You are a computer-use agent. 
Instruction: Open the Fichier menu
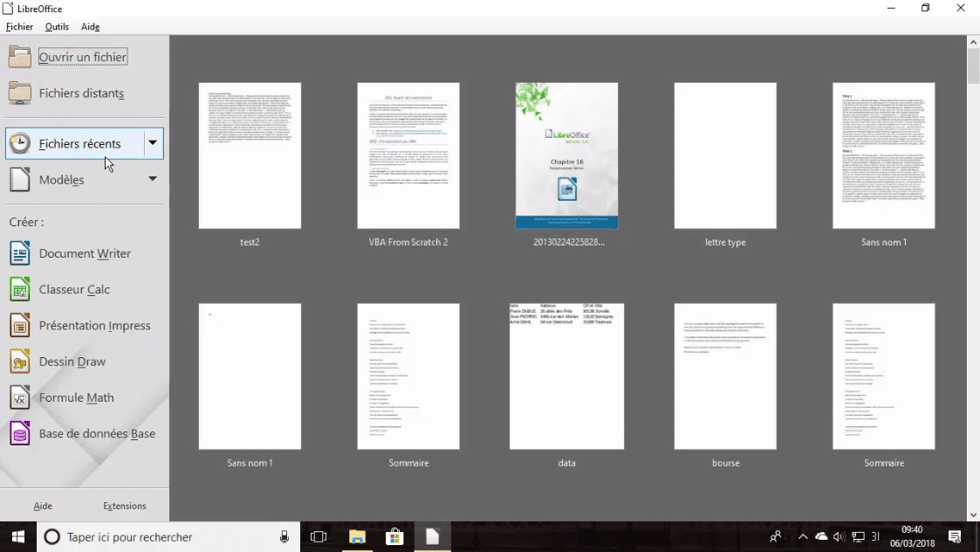click(x=19, y=27)
